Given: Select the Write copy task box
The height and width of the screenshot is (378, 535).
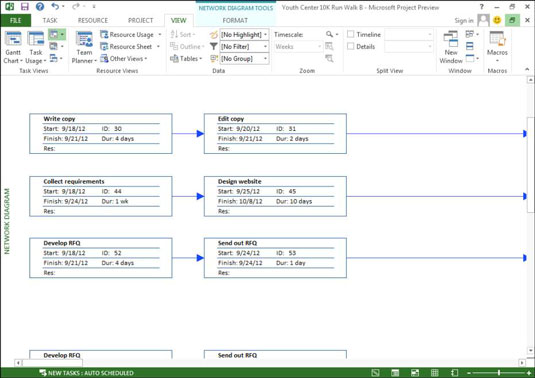Looking at the screenshot, I should tap(101, 134).
